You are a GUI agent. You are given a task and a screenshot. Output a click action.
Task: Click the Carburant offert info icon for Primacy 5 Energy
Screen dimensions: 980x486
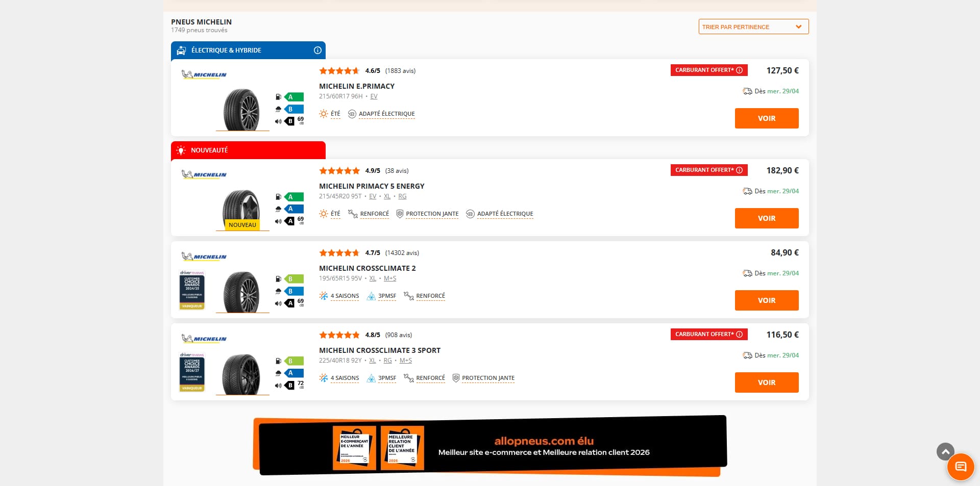[739, 170]
